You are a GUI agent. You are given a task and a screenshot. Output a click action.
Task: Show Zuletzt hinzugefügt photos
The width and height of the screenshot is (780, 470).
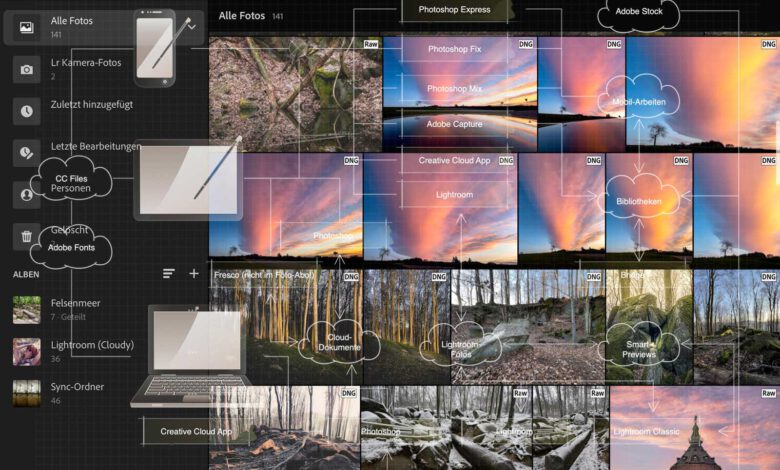92,104
